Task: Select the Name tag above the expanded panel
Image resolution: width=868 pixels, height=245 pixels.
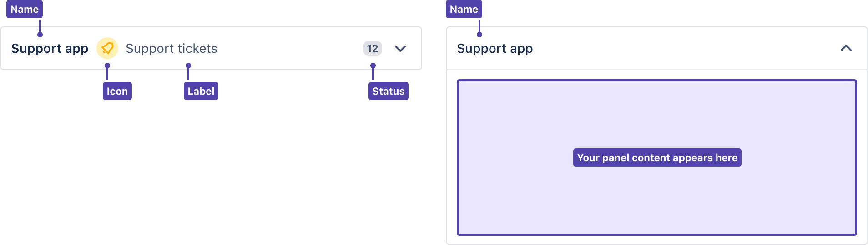Action: pyautogui.click(x=464, y=9)
